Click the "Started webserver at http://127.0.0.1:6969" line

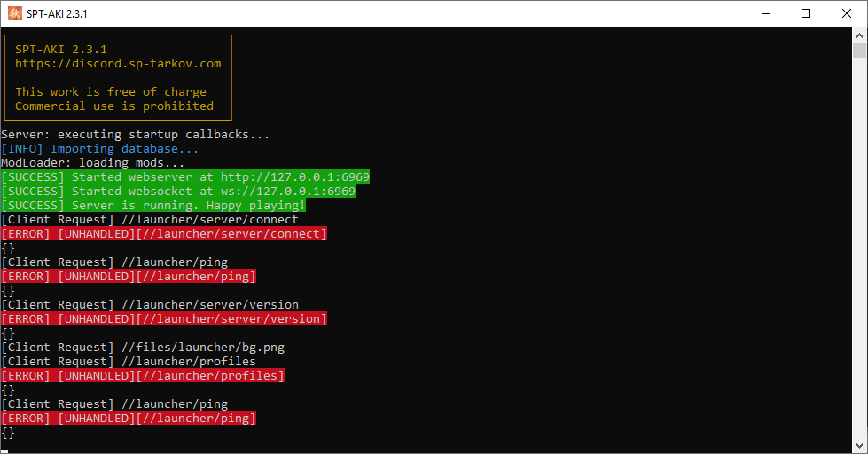tap(185, 176)
